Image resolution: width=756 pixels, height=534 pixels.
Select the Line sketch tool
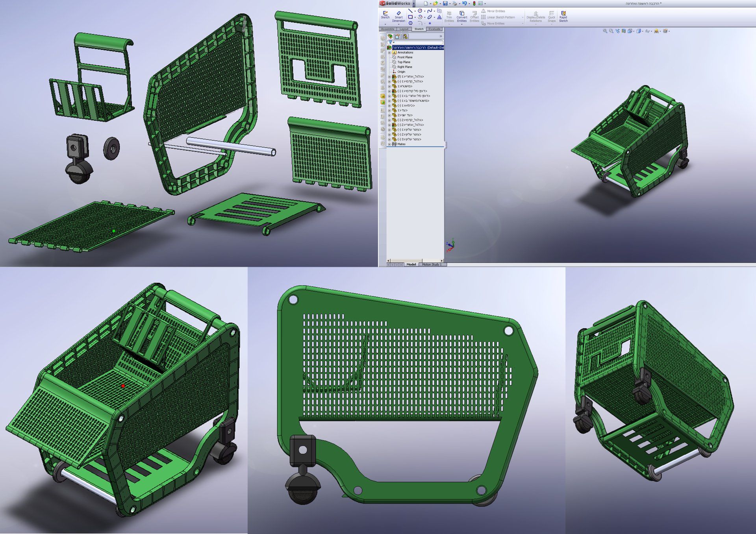410,11
